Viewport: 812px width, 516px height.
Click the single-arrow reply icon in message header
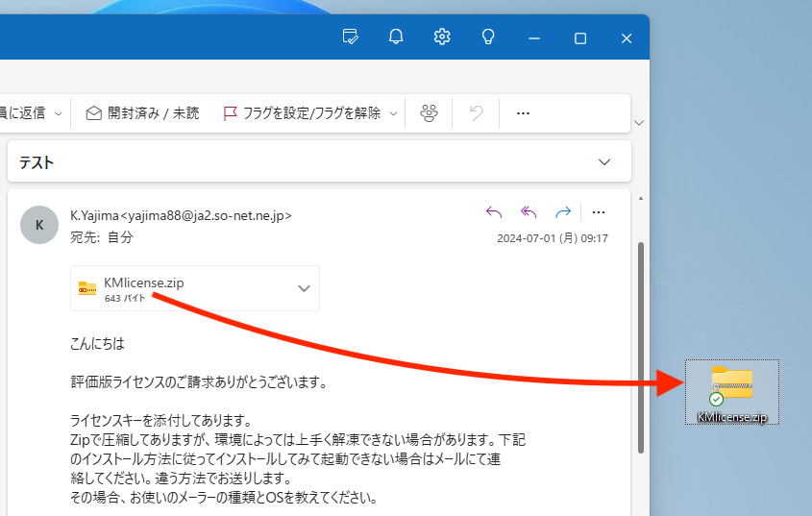pyautogui.click(x=494, y=212)
